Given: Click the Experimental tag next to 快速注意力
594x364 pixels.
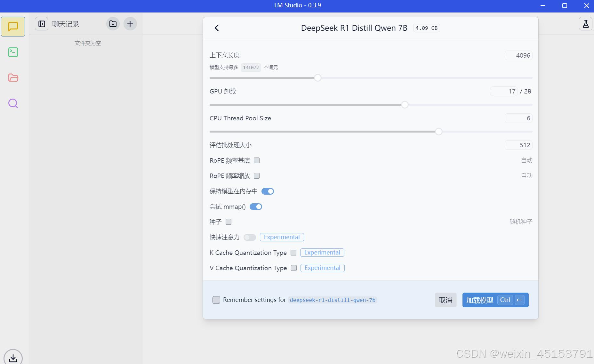Looking at the screenshot, I should (282, 237).
